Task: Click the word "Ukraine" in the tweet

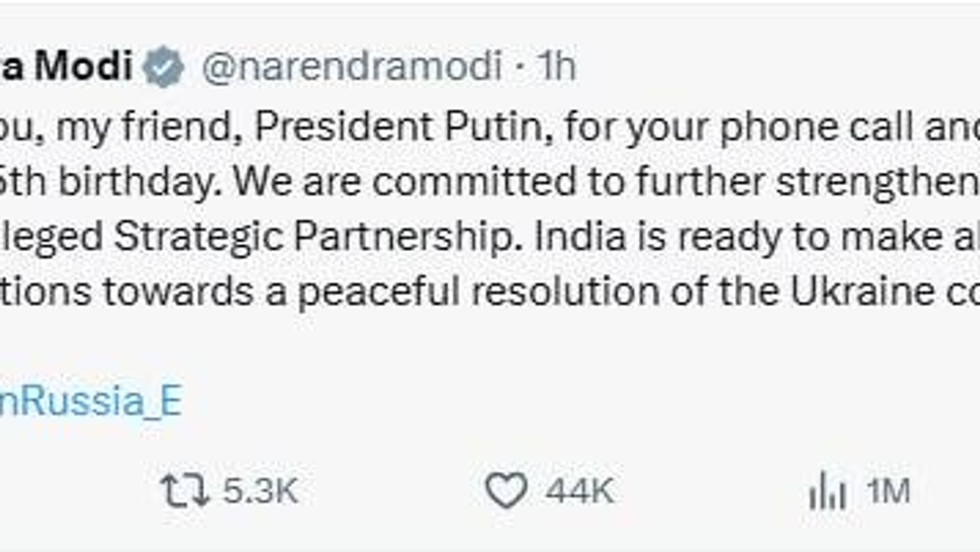Action: [x=862, y=292]
